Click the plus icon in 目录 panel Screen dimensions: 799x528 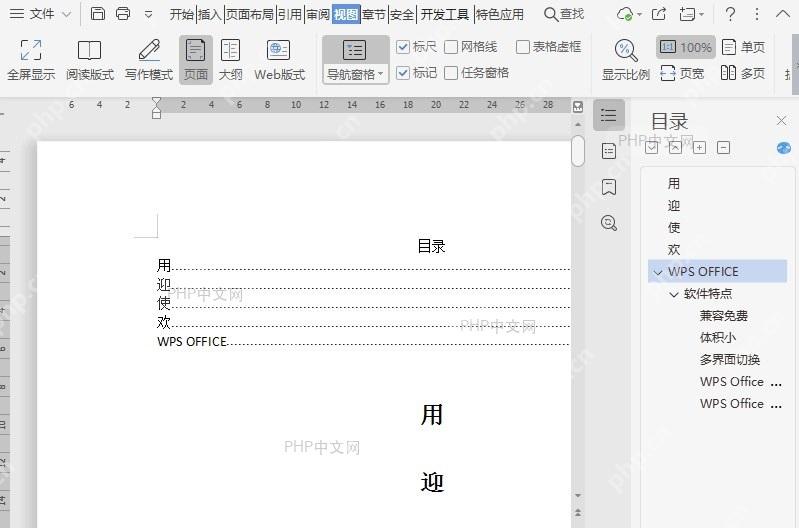coord(700,148)
